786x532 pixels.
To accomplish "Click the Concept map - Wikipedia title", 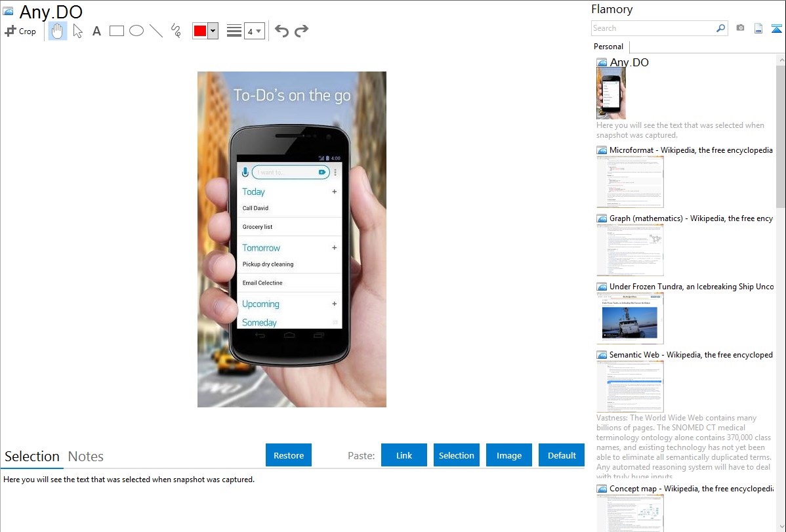I will click(691, 488).
